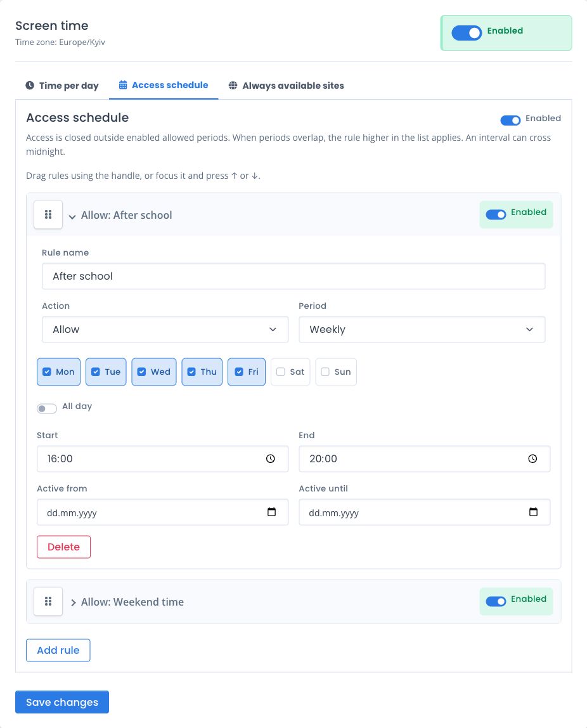
Task: Collapse the Allow: After school rule
Action: pos(120,215)
